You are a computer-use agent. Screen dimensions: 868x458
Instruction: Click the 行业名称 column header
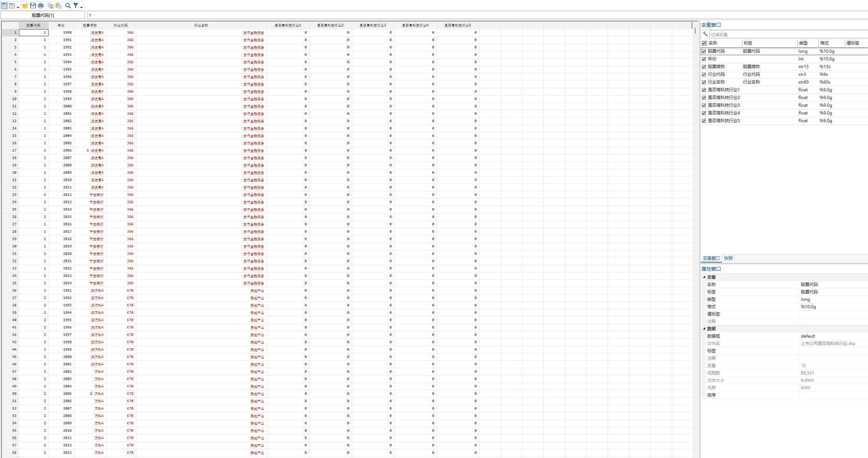[201, 25]
